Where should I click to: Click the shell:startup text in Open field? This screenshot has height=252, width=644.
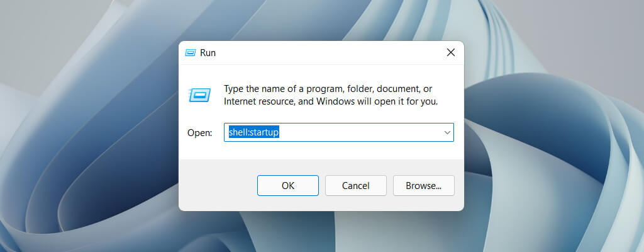point(254,132)
